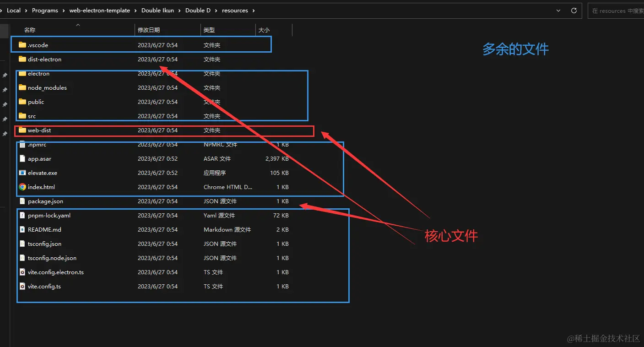Select the pnpm-lock.yaml file icon
644x347 pixels.
(22, 215)
